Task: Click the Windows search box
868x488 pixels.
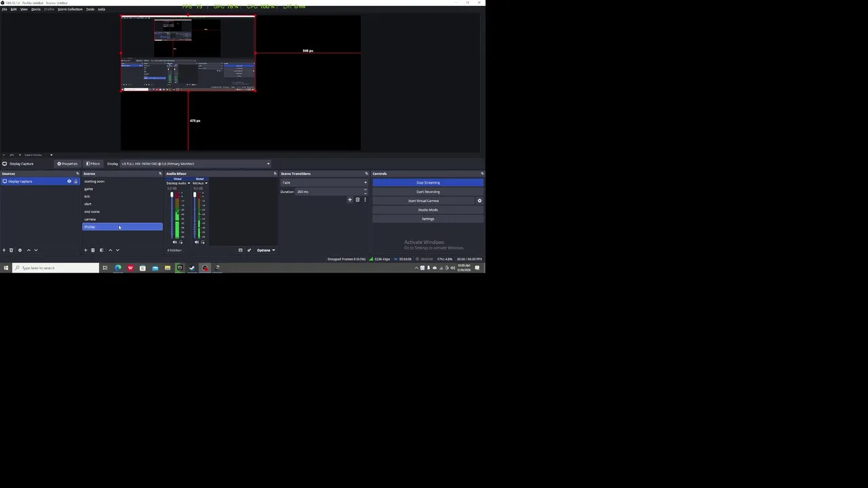Action: click(56, 268)
